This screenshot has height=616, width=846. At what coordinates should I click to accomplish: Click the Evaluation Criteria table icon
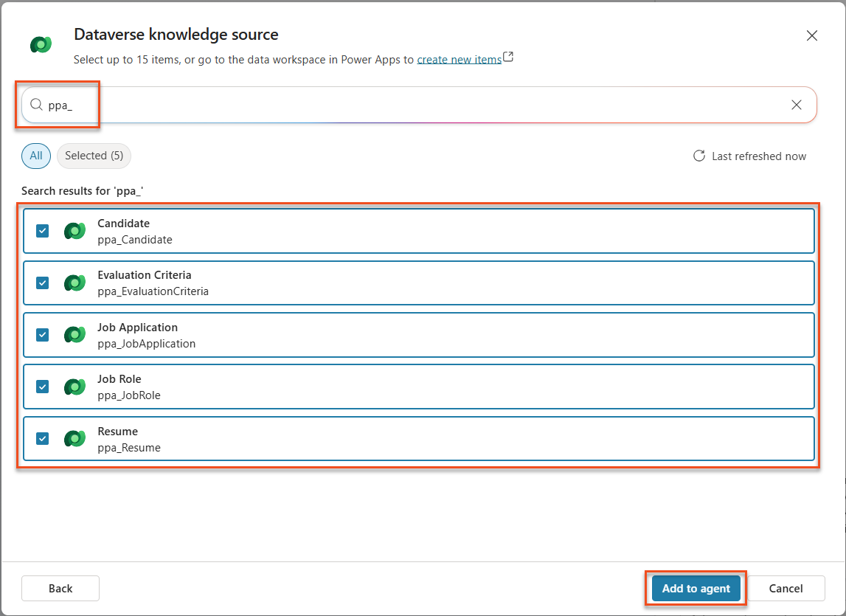click(74, 283)
